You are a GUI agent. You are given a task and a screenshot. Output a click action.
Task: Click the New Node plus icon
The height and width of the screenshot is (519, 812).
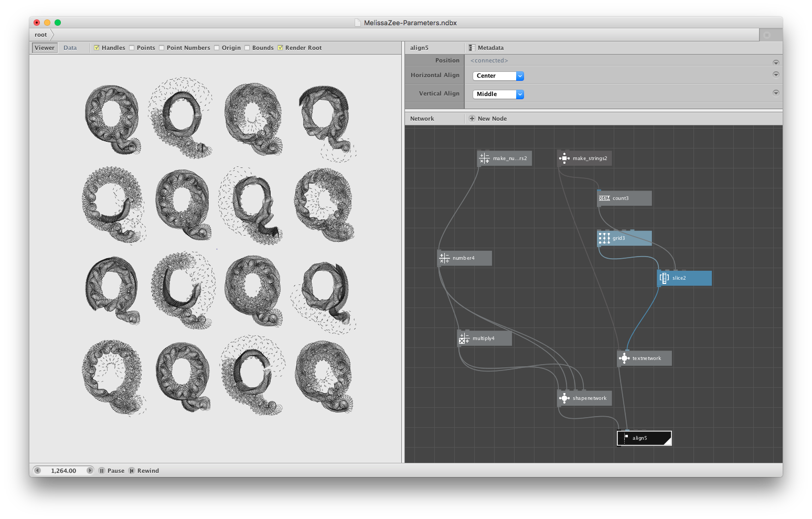472,119
